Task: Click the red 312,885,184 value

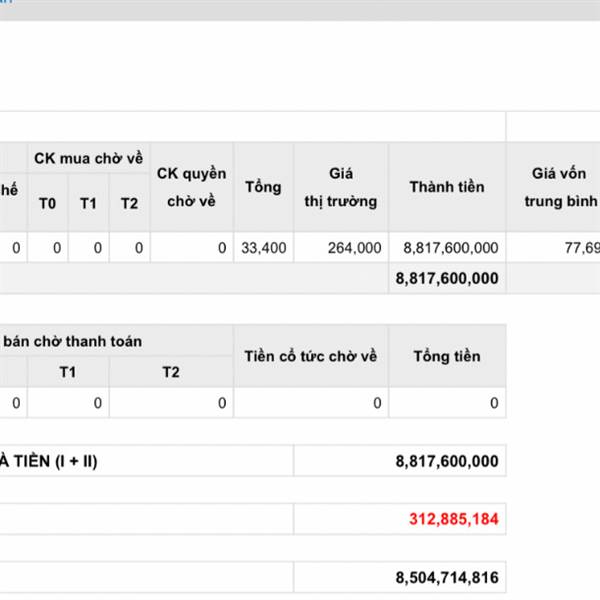Action: (x=453, y=519)
